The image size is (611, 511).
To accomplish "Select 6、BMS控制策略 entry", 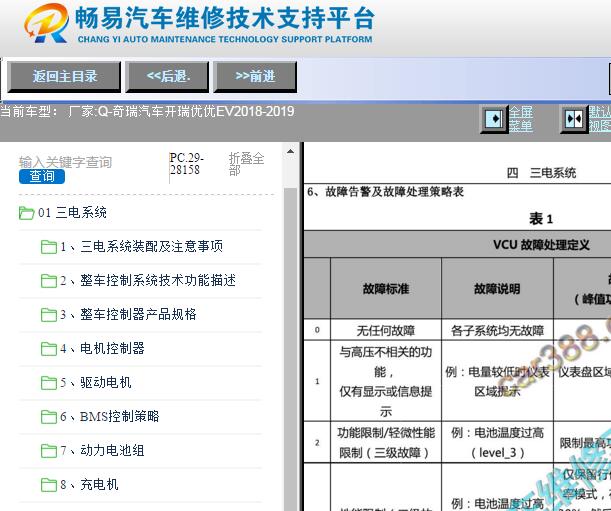I will pyautogui.click(x=109, y=417).
